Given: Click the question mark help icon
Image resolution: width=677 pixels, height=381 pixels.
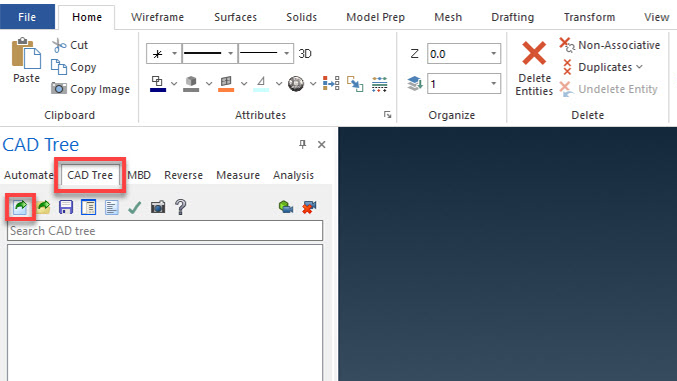Looking at the screenshot, I should pyautogui.click(x=180, y=207).
